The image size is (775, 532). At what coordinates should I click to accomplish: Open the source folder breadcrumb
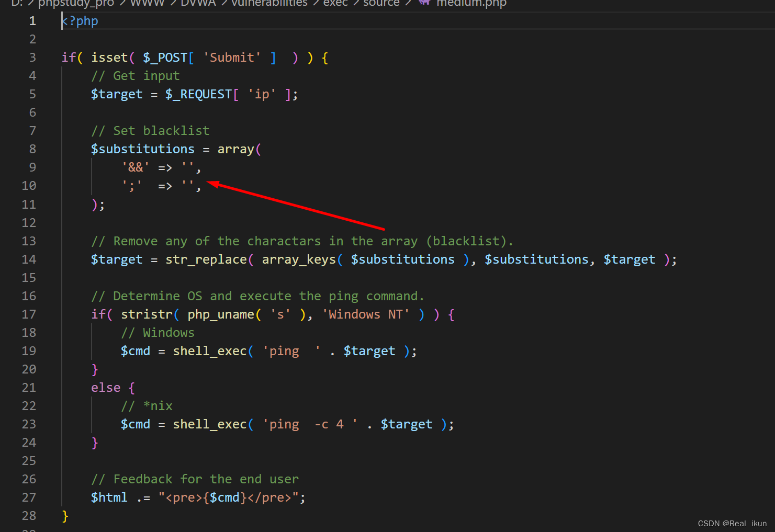pyautogui.click(x=381, y=3)
